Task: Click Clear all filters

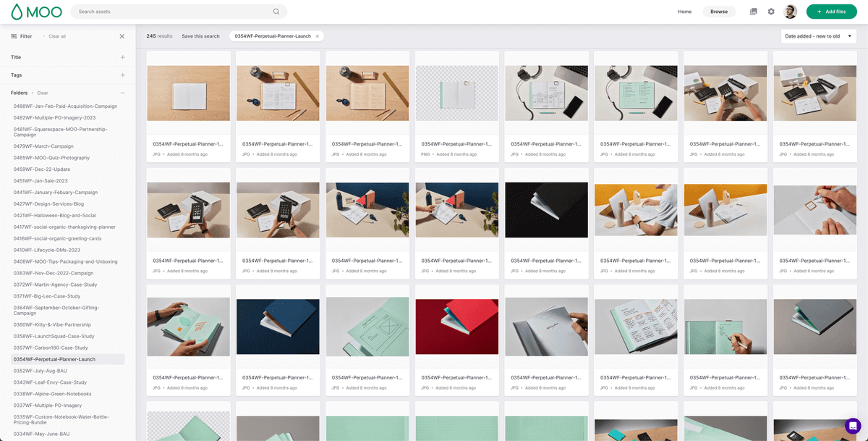Action: click(57, 36)
